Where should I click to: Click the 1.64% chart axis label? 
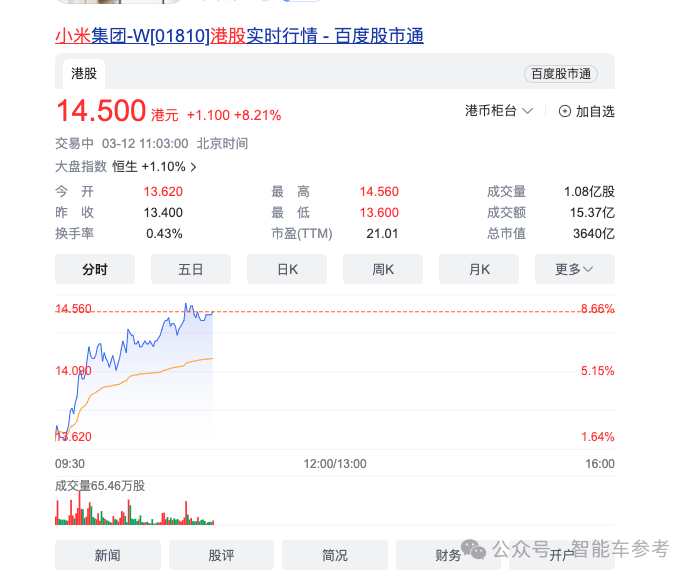(x=598, y=437)
